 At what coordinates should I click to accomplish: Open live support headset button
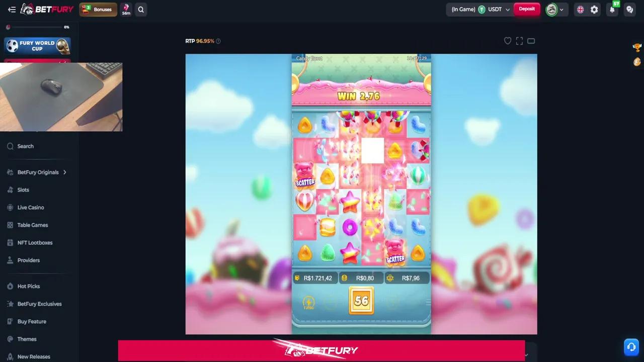631,346
